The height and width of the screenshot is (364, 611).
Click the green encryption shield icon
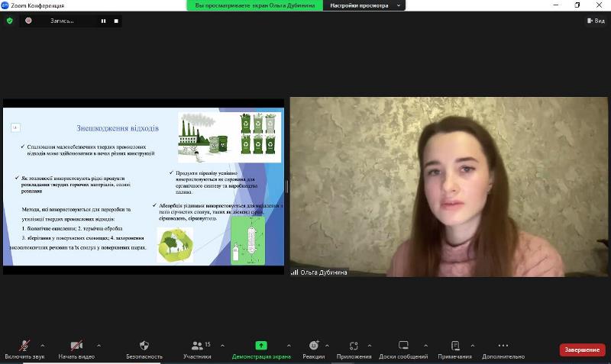pos(10,21)
